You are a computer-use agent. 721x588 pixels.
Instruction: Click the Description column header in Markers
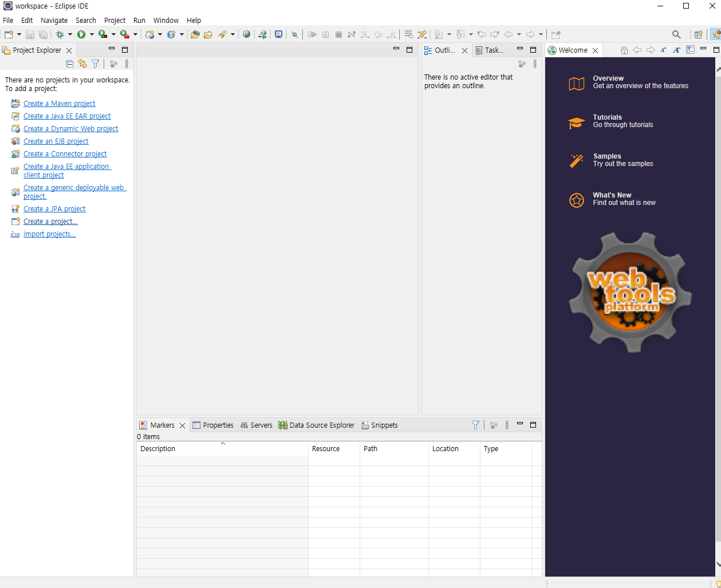(222, 449)
